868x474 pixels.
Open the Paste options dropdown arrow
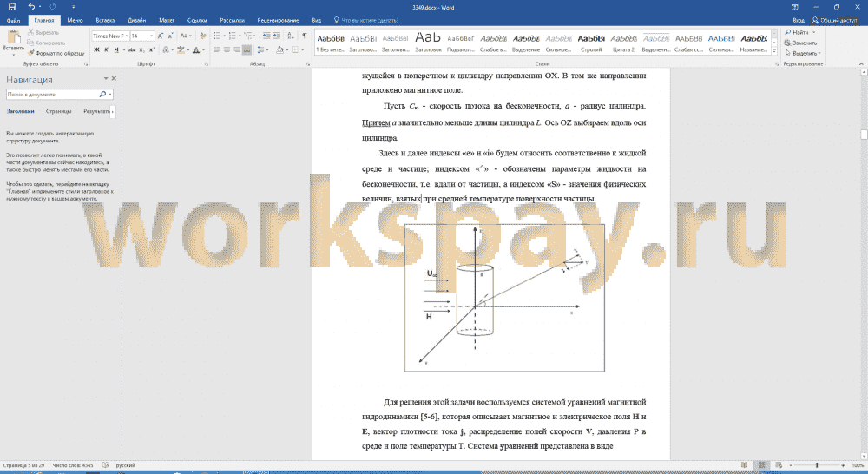click(13, 55)
